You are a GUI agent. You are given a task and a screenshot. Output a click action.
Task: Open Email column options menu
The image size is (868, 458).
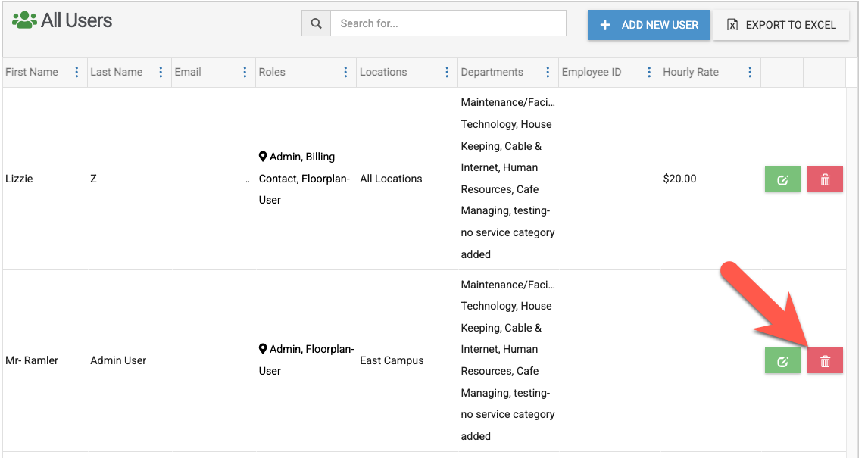click(245, 73)
